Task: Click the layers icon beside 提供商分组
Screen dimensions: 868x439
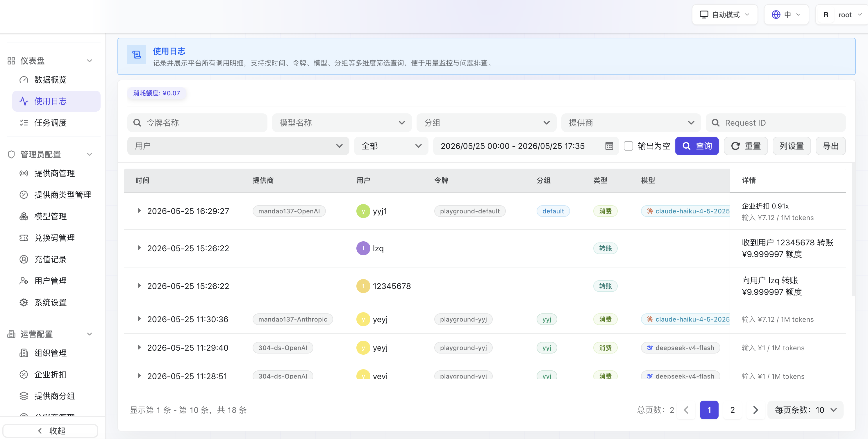Action: pos(24,396)
